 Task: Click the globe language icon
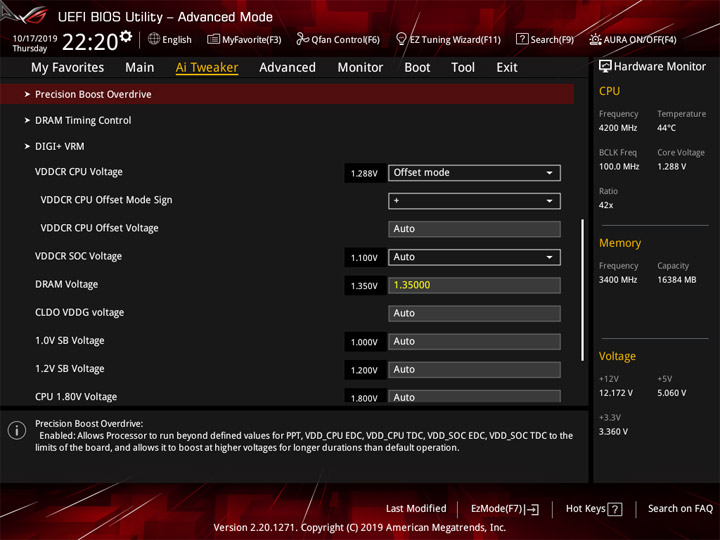[154, 39]
